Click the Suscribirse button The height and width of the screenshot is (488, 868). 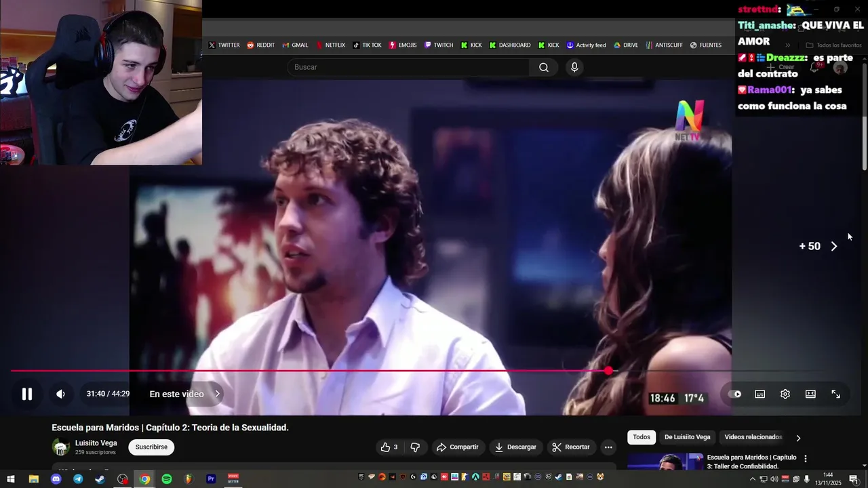point(151,447)
